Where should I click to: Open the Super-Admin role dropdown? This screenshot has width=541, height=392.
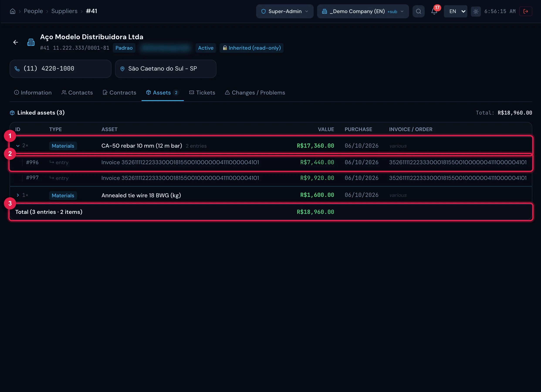point(285,11)
